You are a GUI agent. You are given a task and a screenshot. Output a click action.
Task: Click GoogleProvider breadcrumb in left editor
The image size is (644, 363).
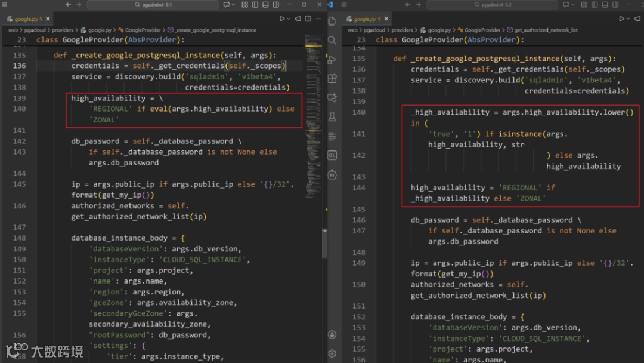point(143,30)
